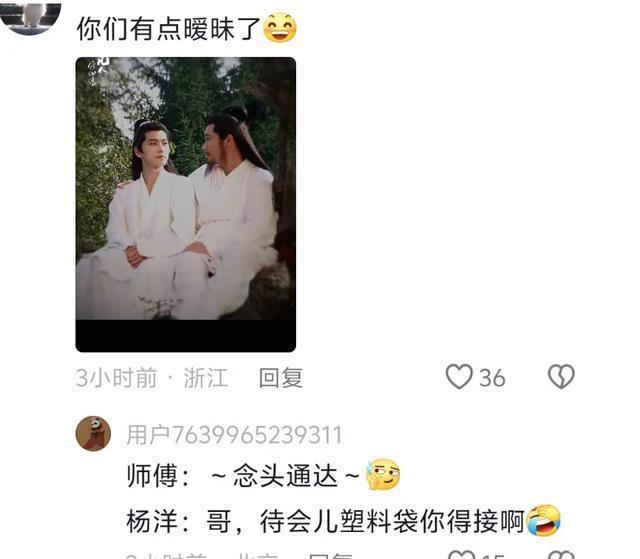Reply to the 浙江 comment via 回复

click(281, 377)
